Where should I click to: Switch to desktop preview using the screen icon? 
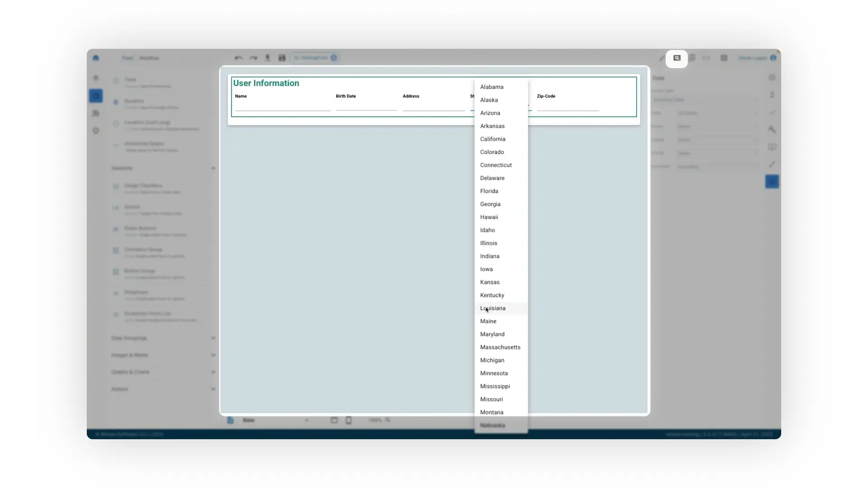pos(334,420)
